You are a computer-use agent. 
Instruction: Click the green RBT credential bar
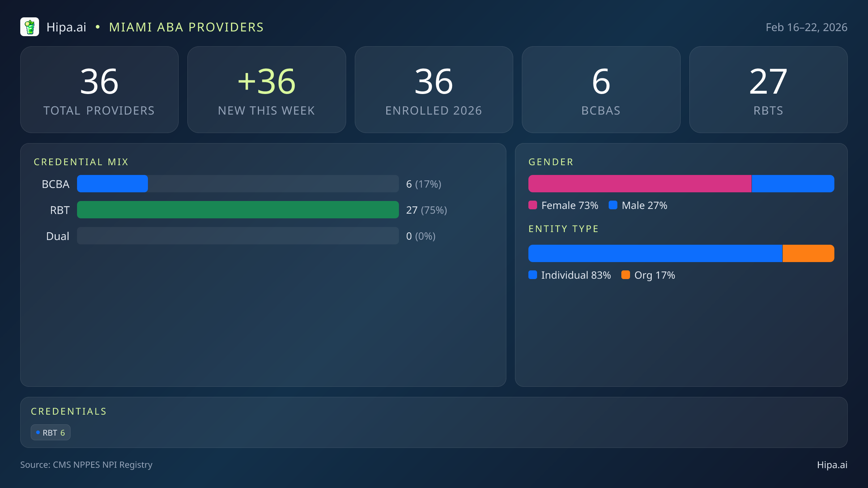[x=238, y=210]
